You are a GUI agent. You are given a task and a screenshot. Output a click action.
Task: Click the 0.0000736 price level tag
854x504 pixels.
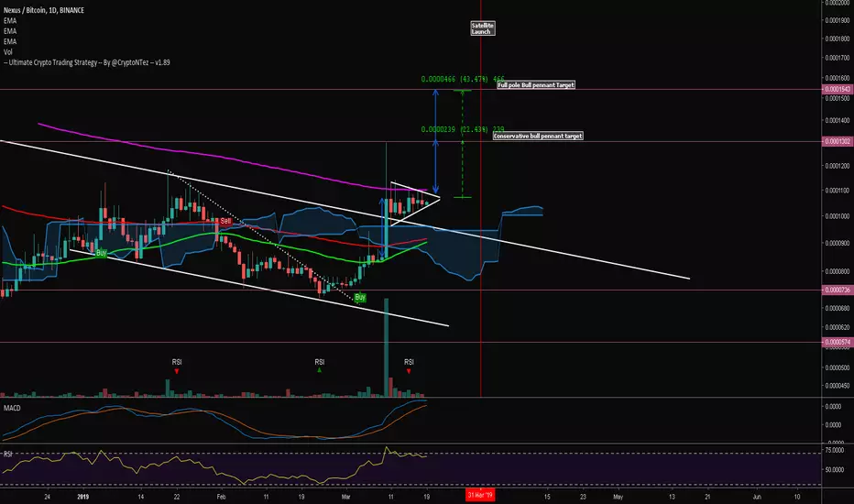click(x=838, y=290)
